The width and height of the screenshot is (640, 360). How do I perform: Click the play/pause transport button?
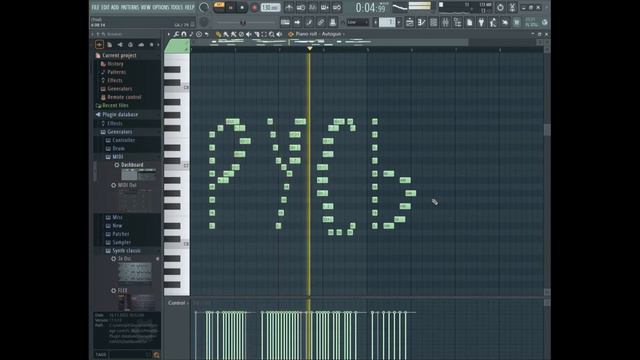231,7
